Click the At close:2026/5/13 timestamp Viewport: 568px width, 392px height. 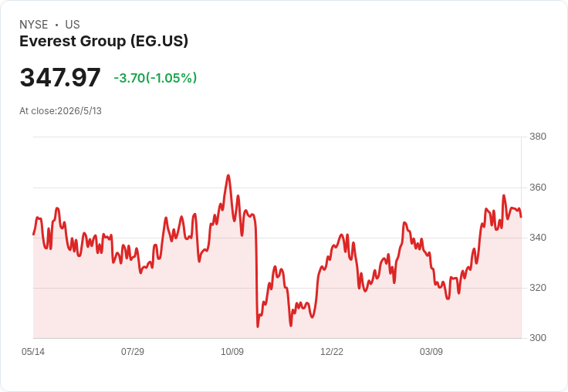point(60,111)
